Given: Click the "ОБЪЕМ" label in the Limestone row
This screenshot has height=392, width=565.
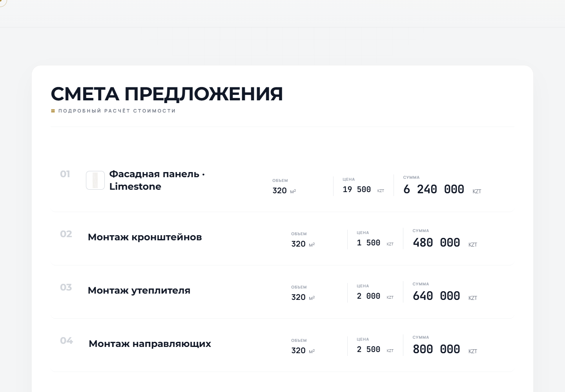Looking at the screenshot, I should pyautogui.click(x=280, y=181).
